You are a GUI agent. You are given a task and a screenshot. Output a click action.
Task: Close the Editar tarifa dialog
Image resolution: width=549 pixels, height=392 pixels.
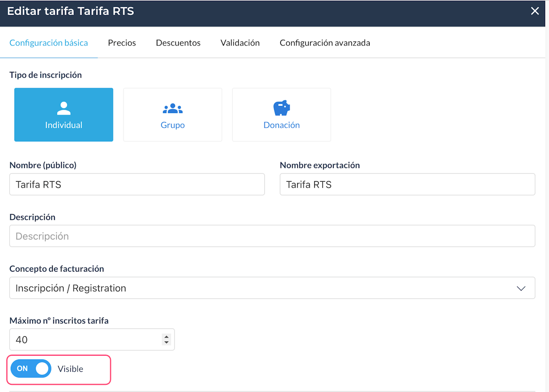point(535,11)
